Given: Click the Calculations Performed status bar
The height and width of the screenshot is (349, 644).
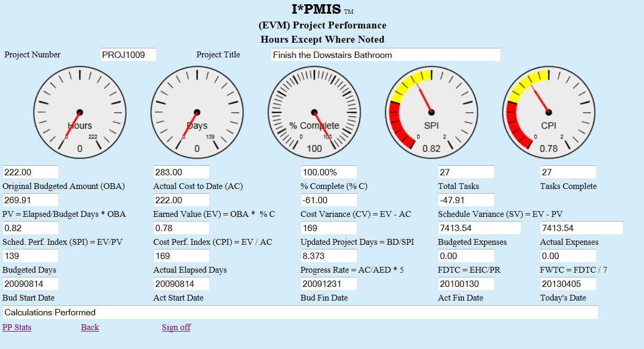Looking at the screenshot, I should 300,312.
